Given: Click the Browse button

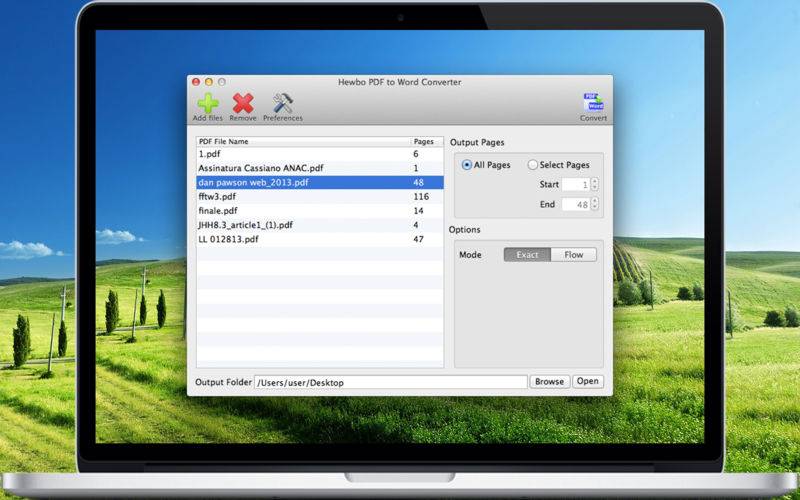Looking at the screenshot, I should (549, 382).
